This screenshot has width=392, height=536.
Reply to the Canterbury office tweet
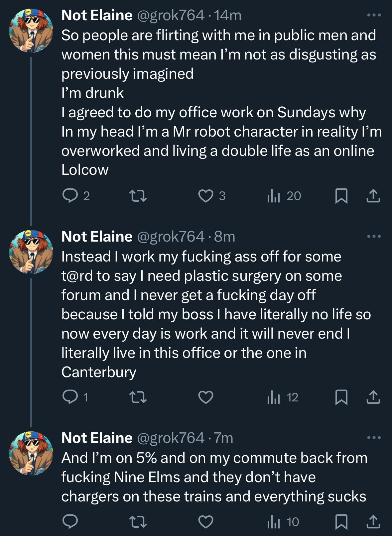pos(70,397)
